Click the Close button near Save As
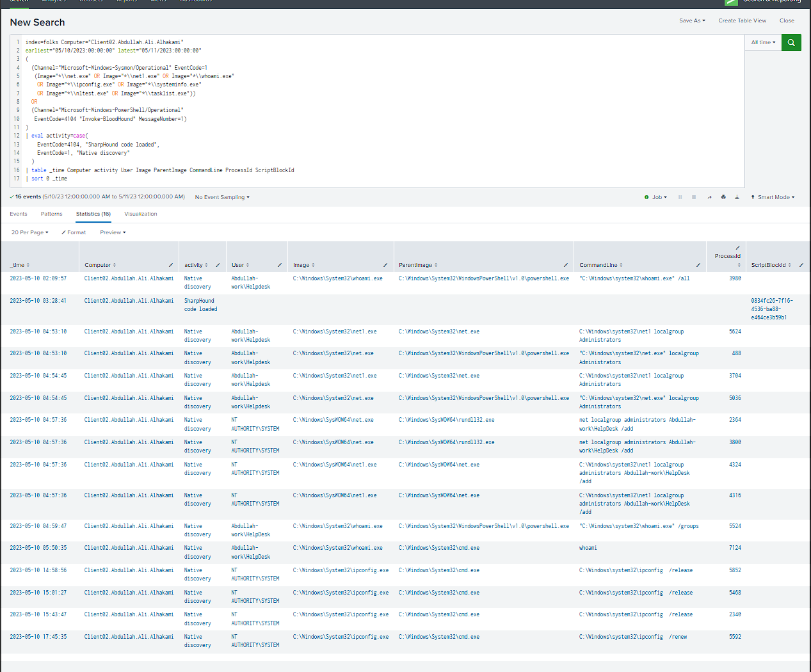The height and width of the screenshot is (672, 811). [787, 20]
